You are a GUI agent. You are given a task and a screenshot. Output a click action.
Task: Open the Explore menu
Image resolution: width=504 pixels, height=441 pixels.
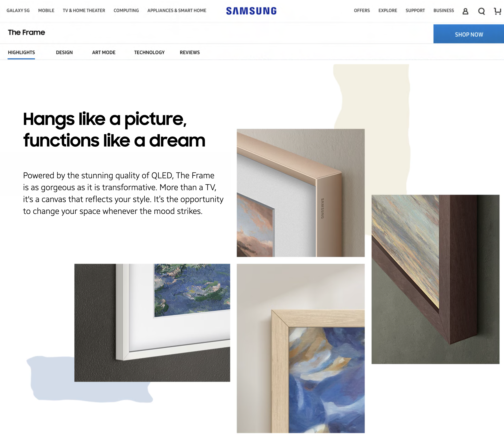388,11
